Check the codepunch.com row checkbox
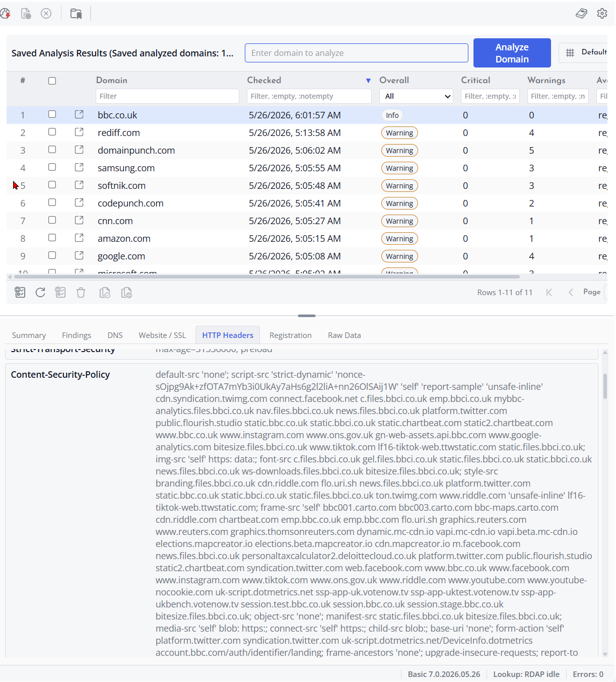616x682 pixels. point(52,202)
